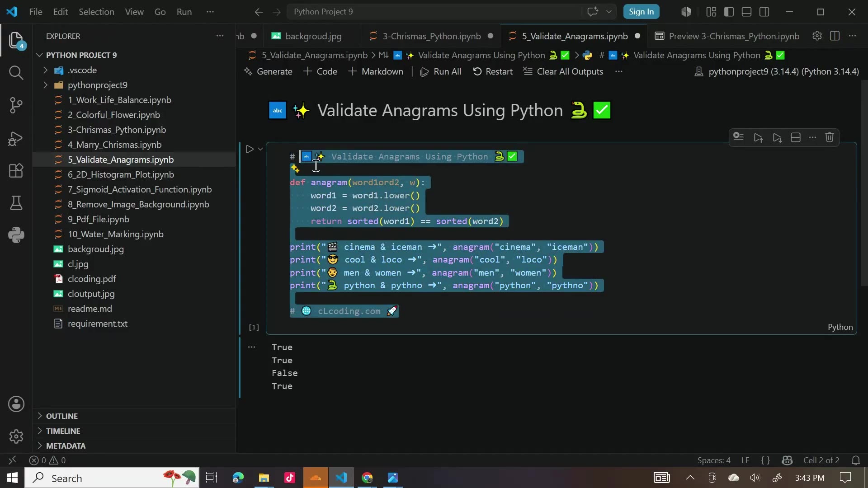
Task: Toggle panel layout button
Action: point(747,12)
